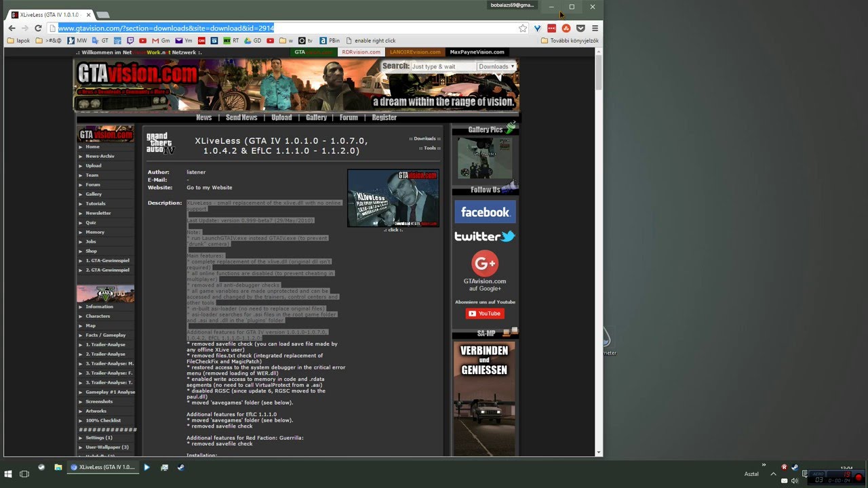Go to RDRvision.com network link
This screenshot has height=488, width=868.
361,52
